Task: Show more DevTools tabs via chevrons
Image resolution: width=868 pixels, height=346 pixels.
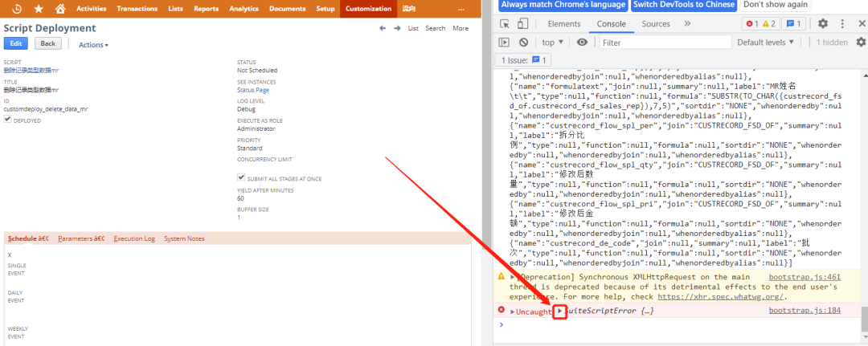Action: click(687, 24)
